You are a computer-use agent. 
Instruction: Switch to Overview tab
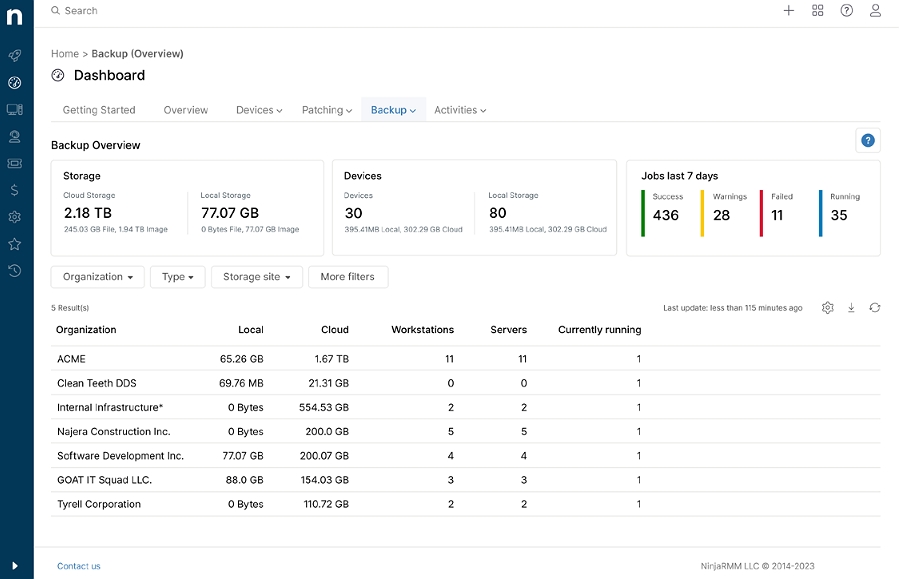186,110
